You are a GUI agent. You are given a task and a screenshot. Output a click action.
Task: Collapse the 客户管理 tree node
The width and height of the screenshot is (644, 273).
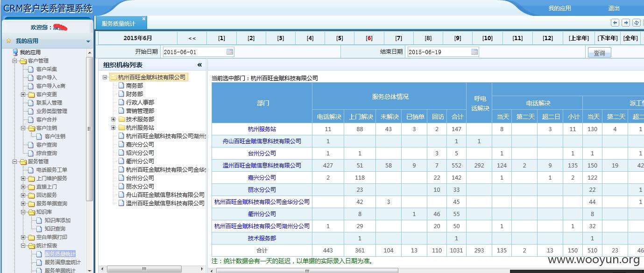(15, 61)
